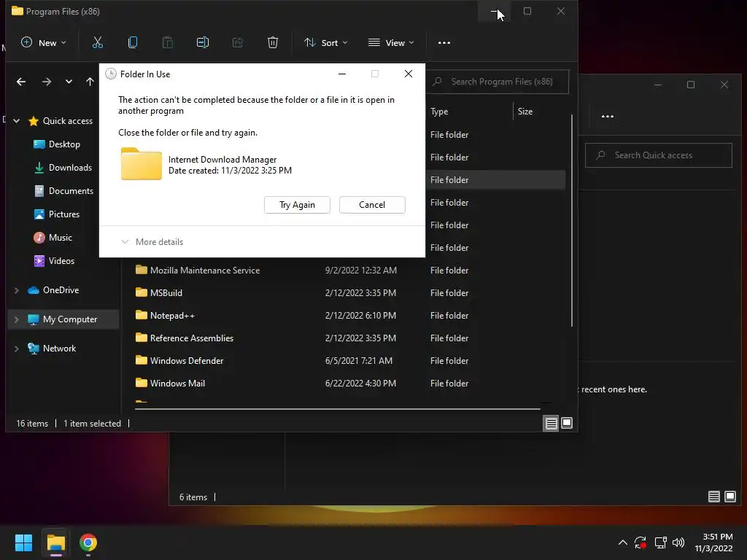Click the Search Quick access box in back window

click(x=659, y=155)
